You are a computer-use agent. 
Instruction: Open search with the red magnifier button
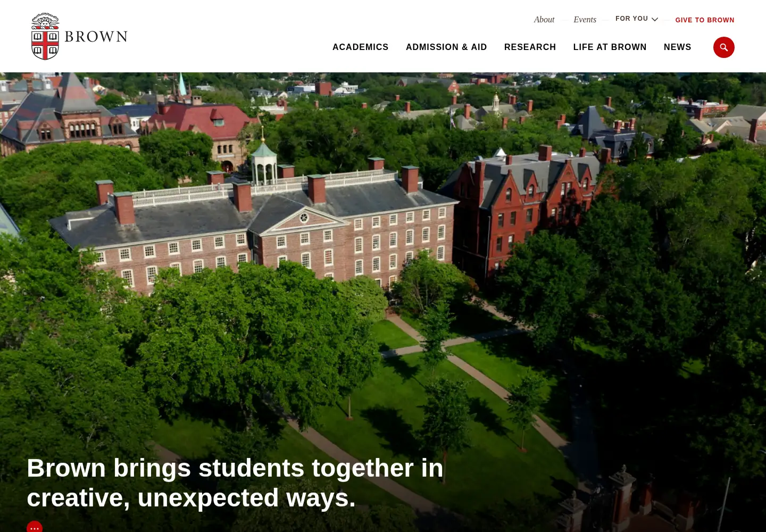[x=723, y=47]
